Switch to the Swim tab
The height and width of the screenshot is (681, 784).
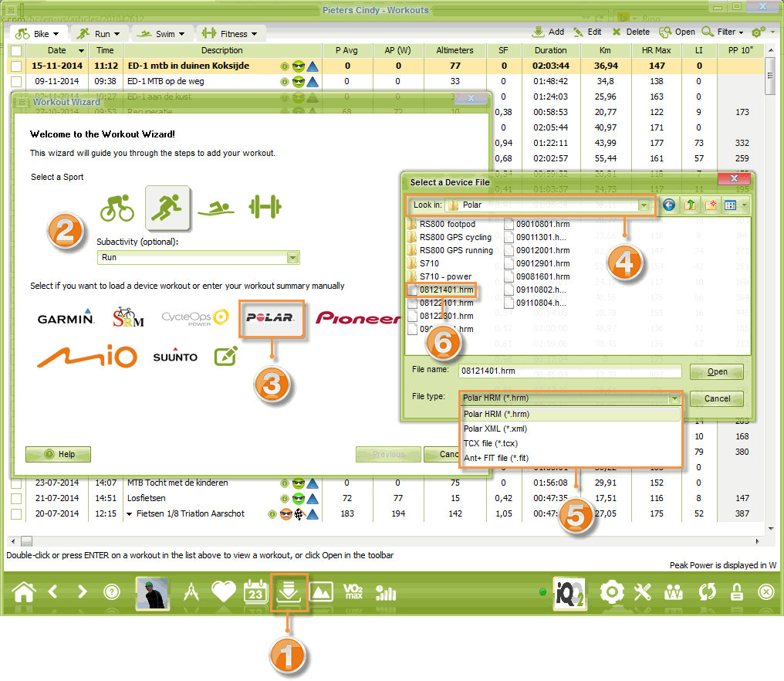tap(162, 34)
